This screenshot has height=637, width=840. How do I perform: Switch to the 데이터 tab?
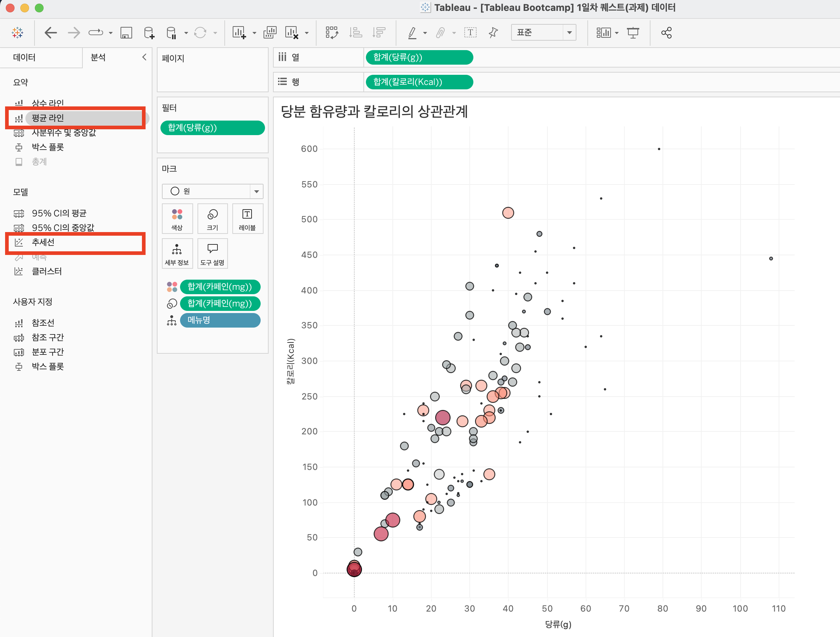(x=24, y=57)
